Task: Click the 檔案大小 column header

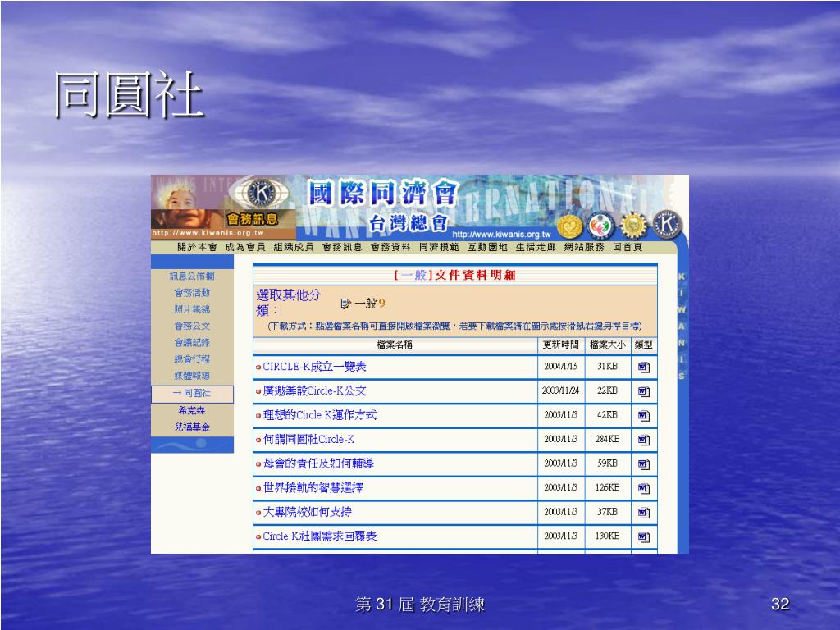Action: pyautogui.click(x=608, y=345)
